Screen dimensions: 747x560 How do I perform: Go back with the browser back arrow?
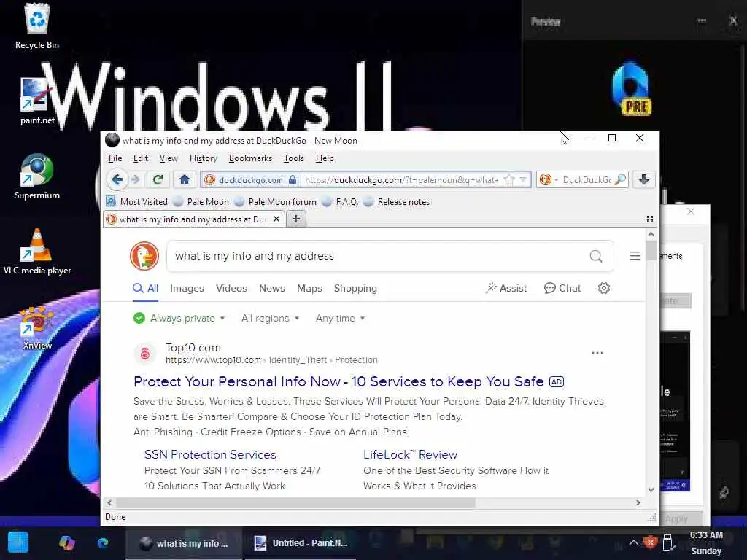117,179
